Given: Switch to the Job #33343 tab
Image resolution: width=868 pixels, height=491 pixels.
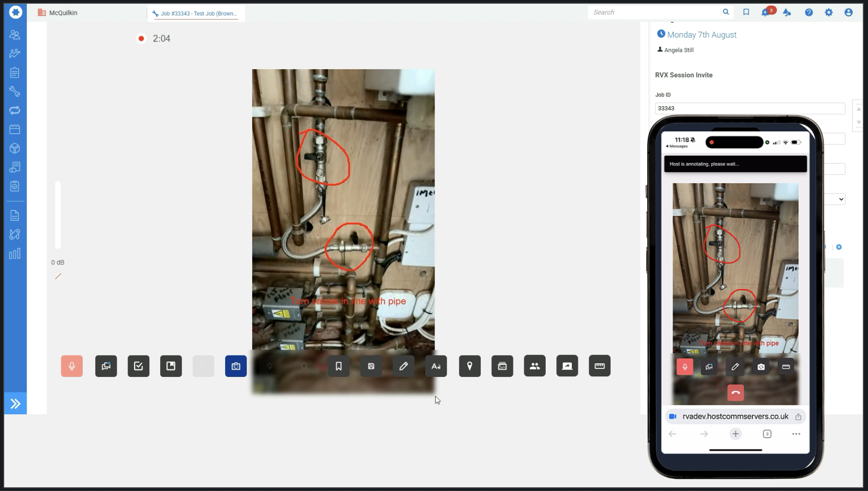Looking at the screenshot, I should point(196,14).
